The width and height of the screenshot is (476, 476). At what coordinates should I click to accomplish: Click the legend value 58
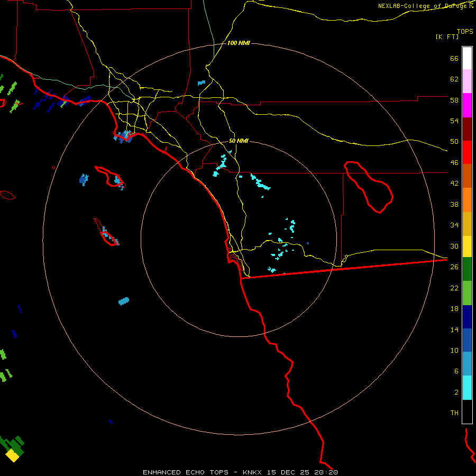454,100
